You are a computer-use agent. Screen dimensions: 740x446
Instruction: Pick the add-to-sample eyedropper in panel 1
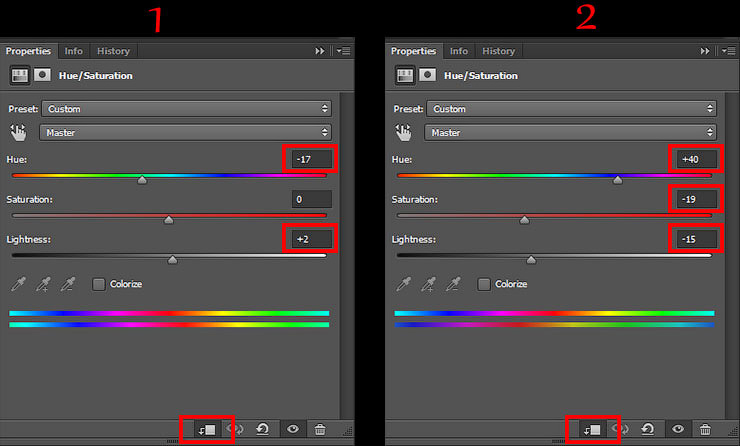click(x=43, y=284)
